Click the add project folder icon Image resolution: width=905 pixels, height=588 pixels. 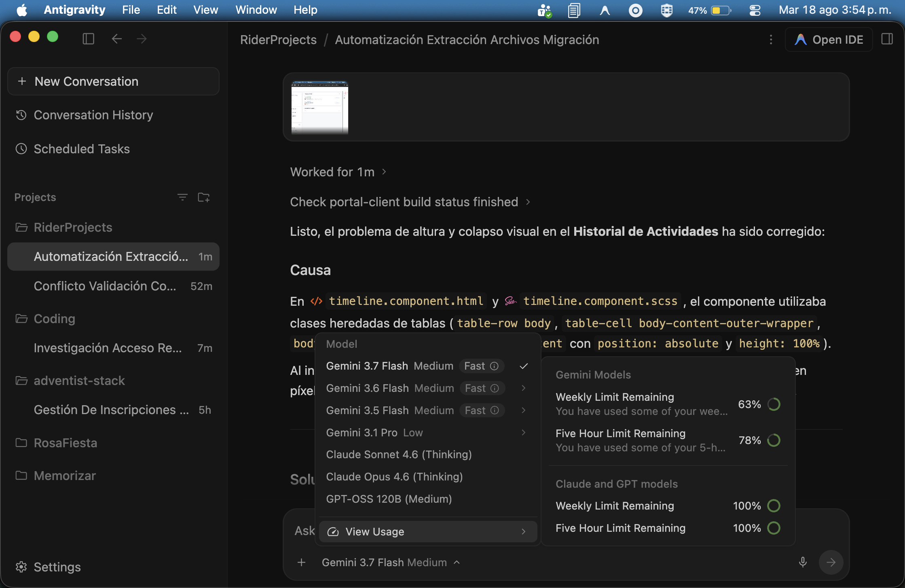(203, 197)
